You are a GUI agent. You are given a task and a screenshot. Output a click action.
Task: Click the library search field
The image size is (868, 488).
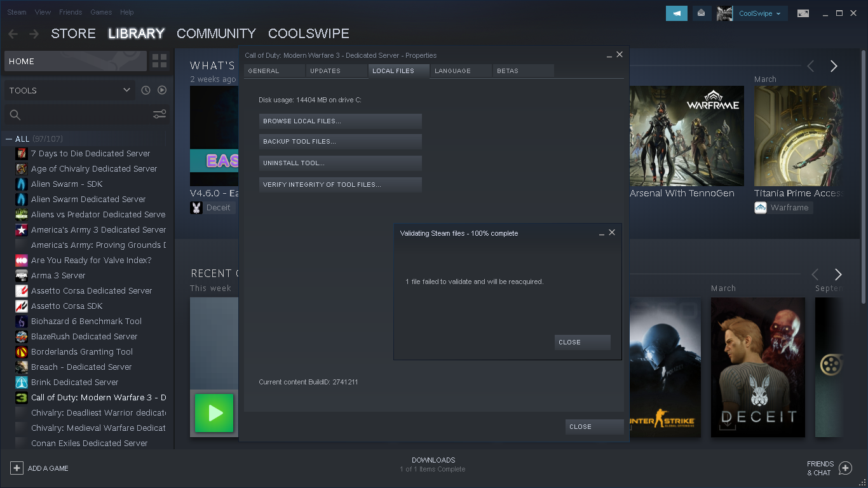tap(86, 115)
